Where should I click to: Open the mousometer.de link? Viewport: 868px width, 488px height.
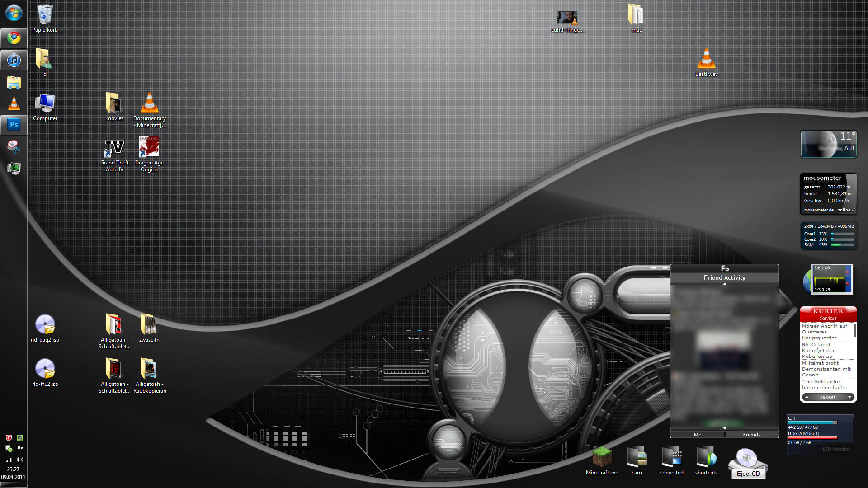point(819,210)
